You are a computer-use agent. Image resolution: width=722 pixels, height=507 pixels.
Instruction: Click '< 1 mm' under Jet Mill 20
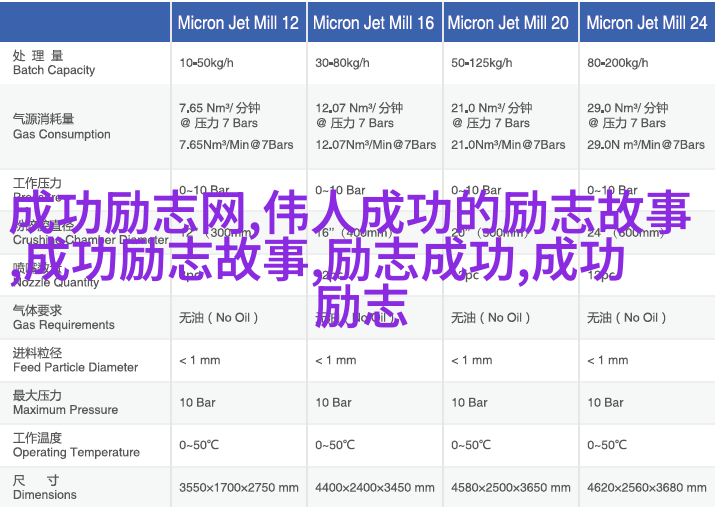(x=472, y=360)
